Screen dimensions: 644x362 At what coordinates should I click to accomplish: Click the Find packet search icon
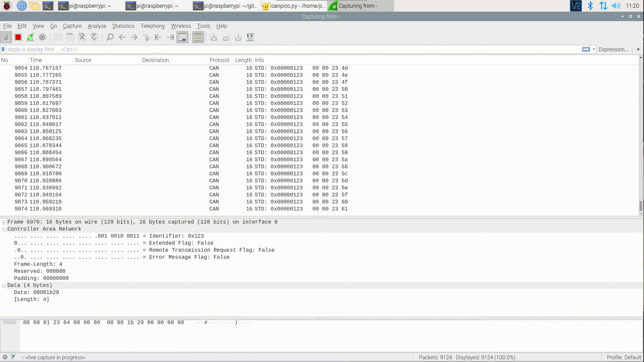tap(109, 37)
